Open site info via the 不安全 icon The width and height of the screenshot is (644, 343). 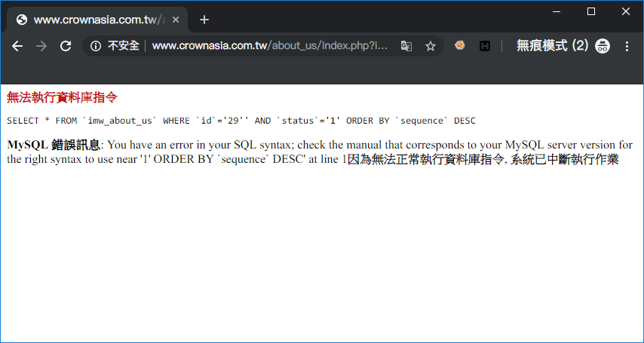click(x=96, y=46)
